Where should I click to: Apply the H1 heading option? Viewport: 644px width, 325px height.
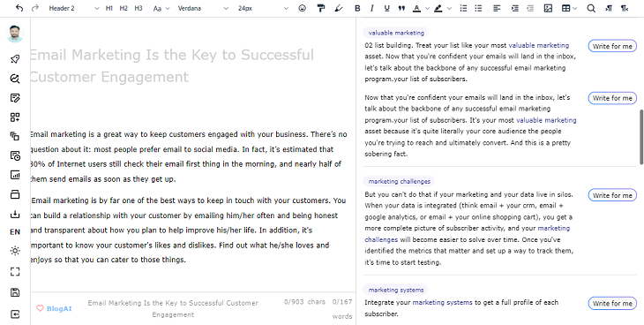(x=109, y=8)
